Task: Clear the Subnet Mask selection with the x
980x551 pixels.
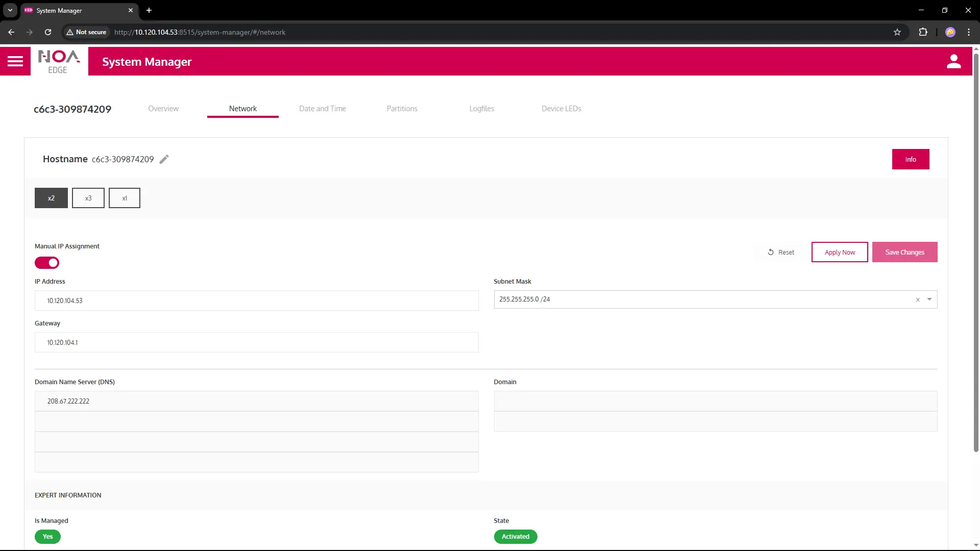Action: point(917,299)
